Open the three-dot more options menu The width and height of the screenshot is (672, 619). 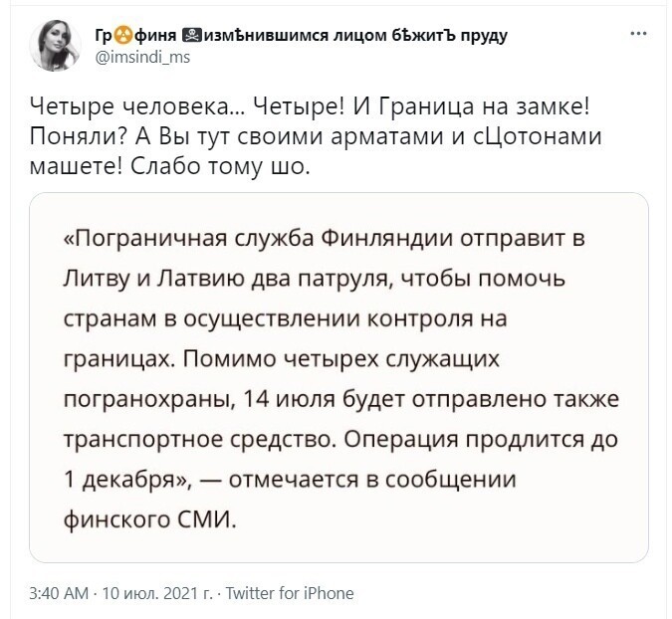click(x=638, y=34)
